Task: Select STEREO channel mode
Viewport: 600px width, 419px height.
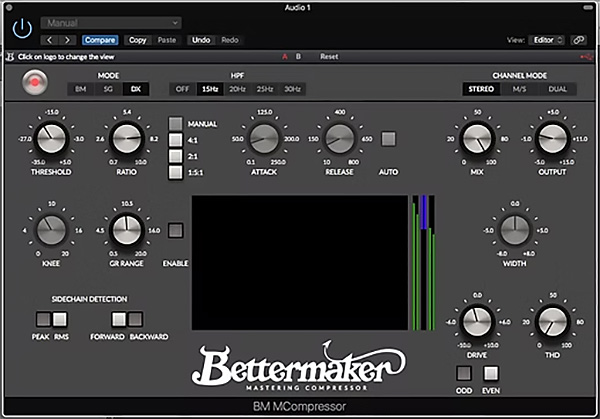Action: pos(481,89)
